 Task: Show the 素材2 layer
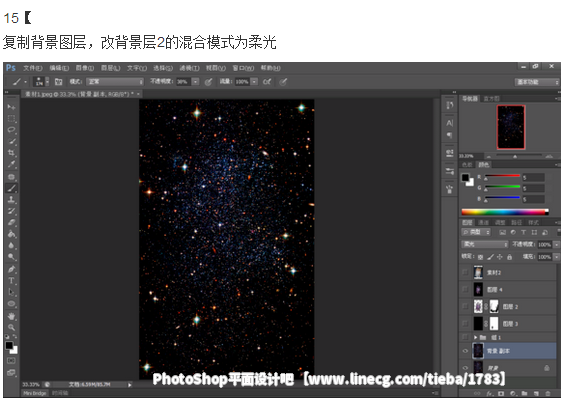click(x=465, y=272)
